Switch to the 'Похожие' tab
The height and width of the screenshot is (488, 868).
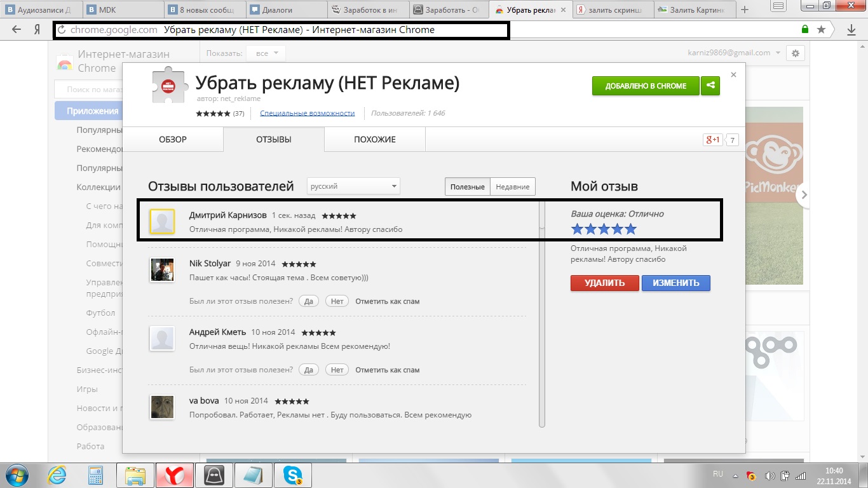click(375, 139)
